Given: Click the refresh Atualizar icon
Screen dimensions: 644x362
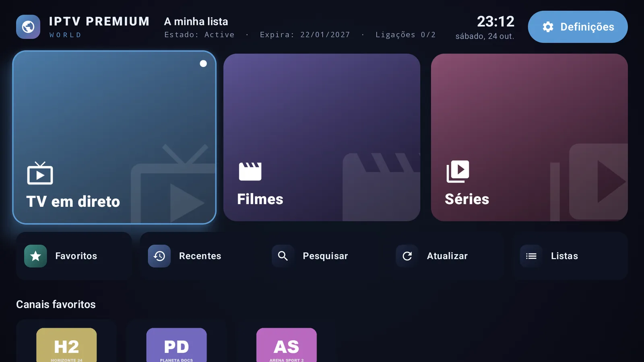Looking at the screenshot, I should 407,256.
